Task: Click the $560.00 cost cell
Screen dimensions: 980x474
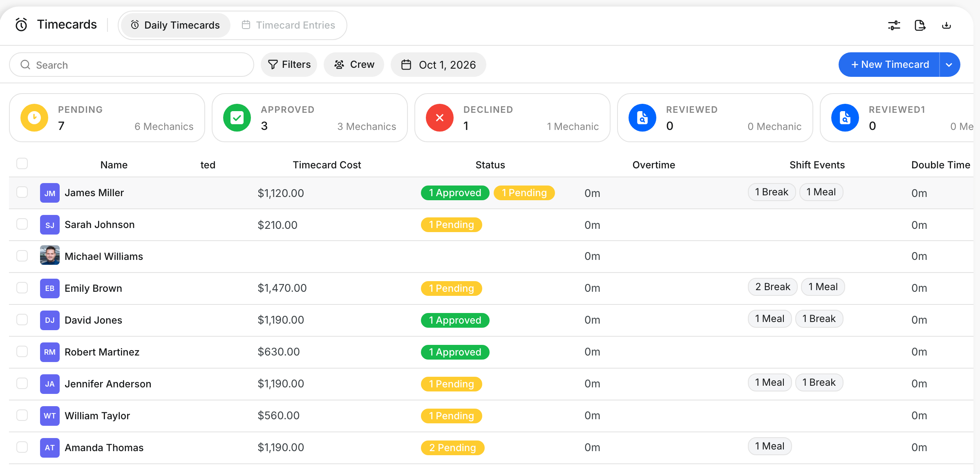Action: 279,416
